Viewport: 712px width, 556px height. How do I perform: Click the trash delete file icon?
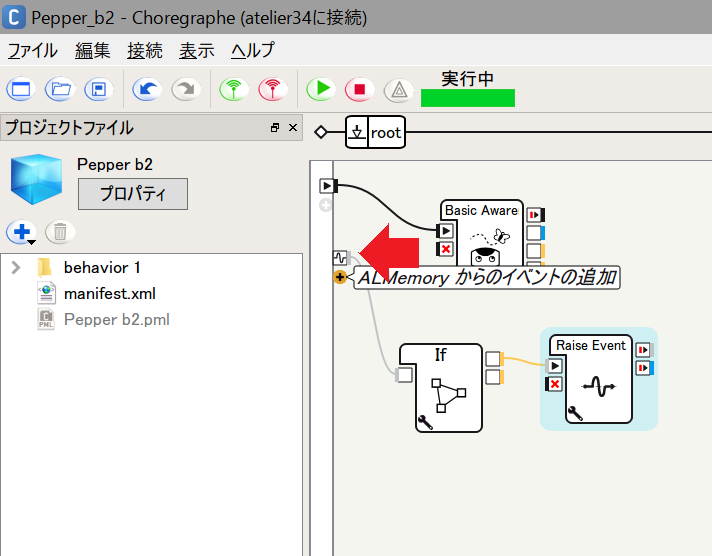click(60, 232)
